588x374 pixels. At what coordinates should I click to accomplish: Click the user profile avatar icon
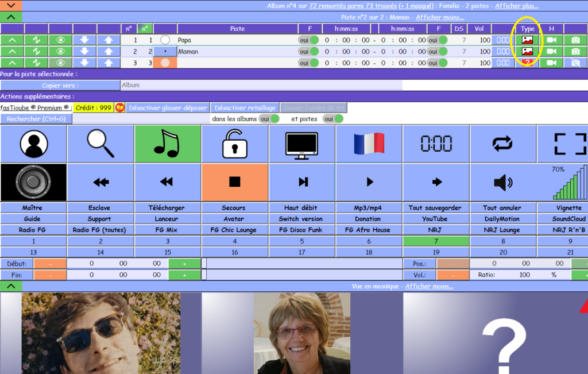pos(33,144)
